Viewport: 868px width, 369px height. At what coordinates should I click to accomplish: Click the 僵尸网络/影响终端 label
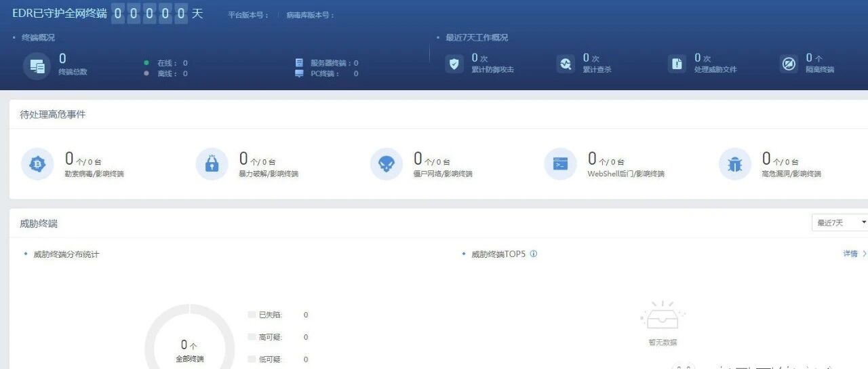443,174
